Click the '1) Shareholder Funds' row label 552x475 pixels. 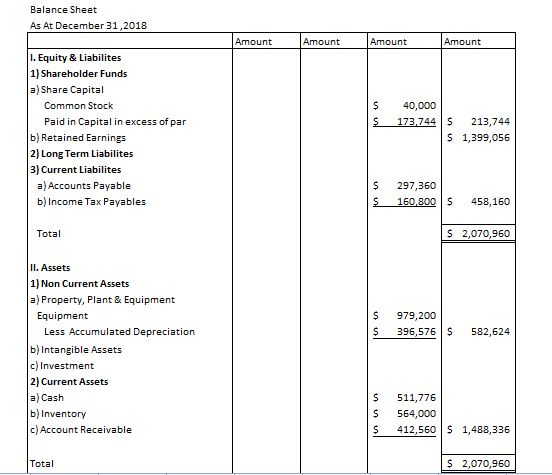(79, 74)
